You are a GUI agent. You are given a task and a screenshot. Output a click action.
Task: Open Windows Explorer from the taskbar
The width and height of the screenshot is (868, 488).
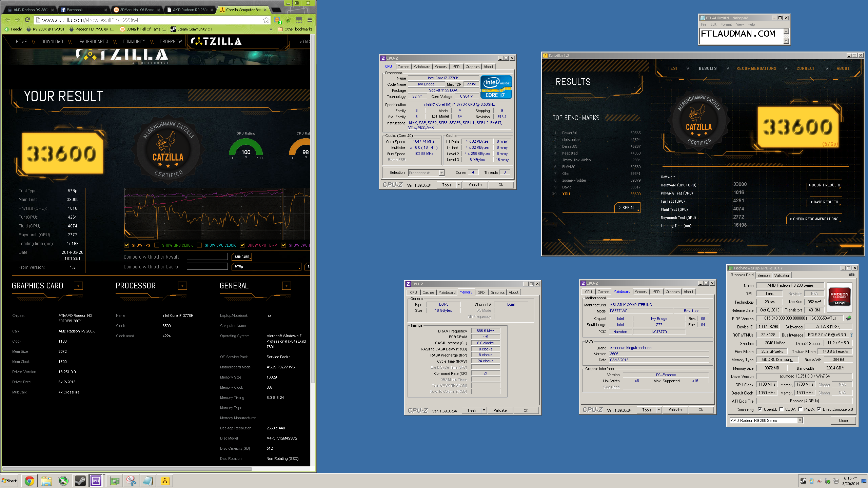tap(46, 481)
